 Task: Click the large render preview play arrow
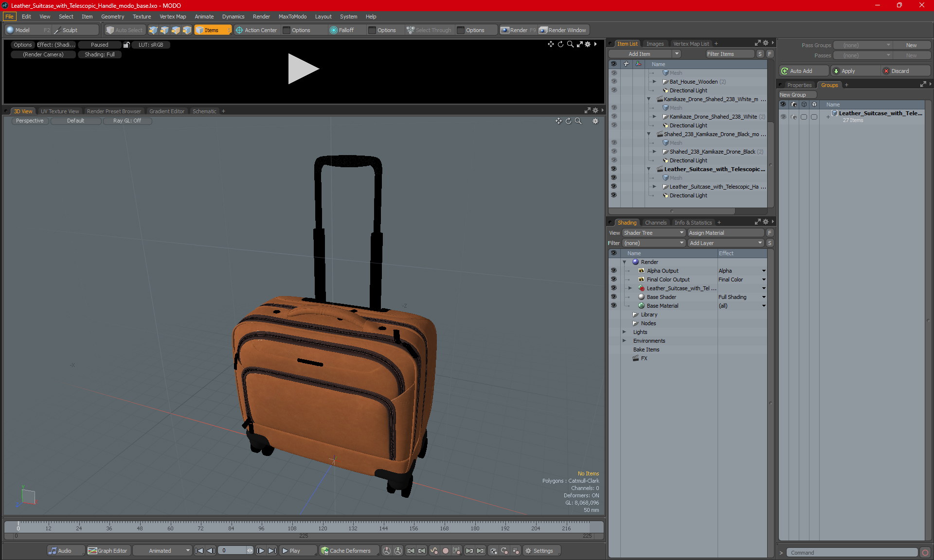pos(303,69)
